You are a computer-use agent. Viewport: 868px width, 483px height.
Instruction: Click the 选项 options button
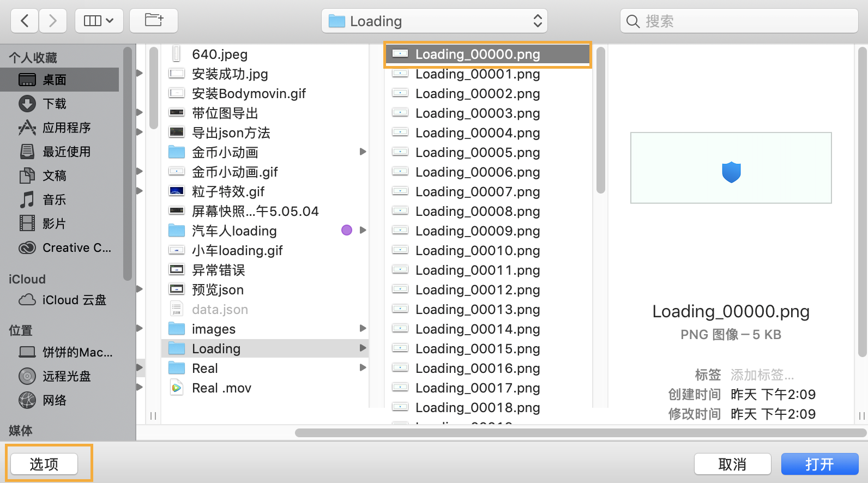click(x=44, y=464)
